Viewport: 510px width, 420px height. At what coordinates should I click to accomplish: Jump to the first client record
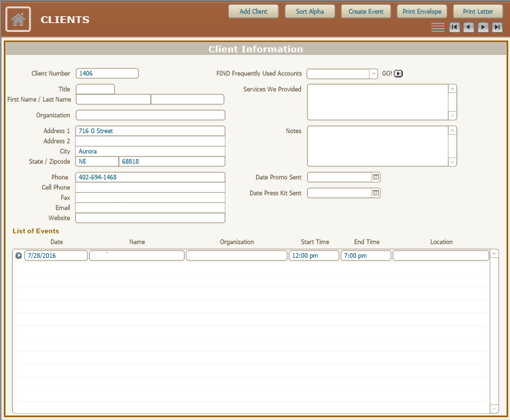[x=454, y=27]
